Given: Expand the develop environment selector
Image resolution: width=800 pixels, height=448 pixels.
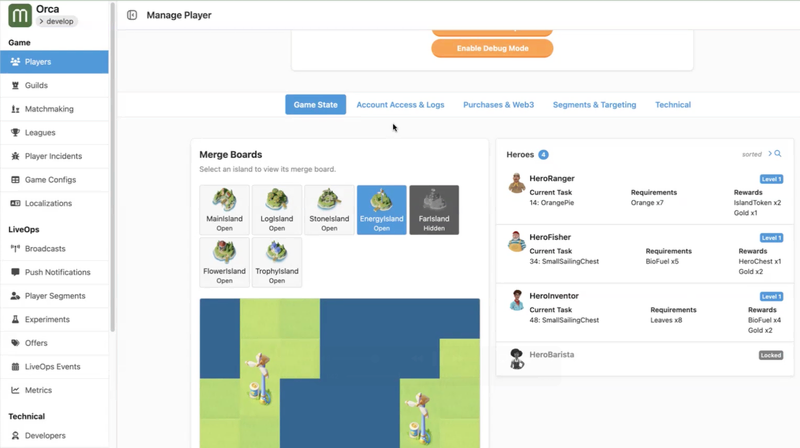Looking at the screenshot, I should pyautogui.click(x=58, y=21).
